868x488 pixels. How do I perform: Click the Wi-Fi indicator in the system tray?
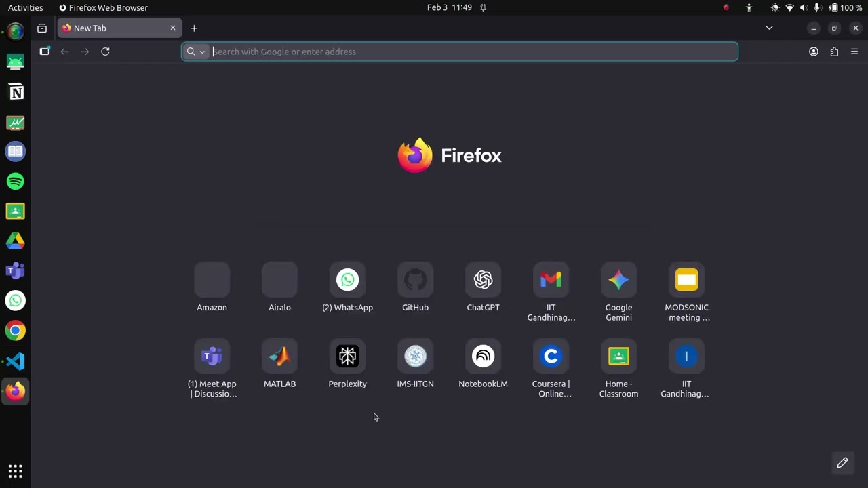click(x=789, y=8)
